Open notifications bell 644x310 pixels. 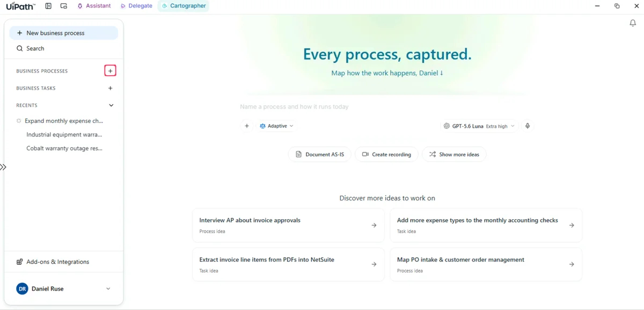(x=633, y=23)
